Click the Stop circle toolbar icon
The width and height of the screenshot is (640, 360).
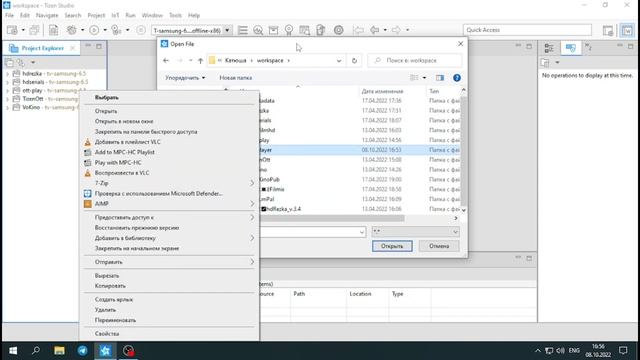click(141, 30)
